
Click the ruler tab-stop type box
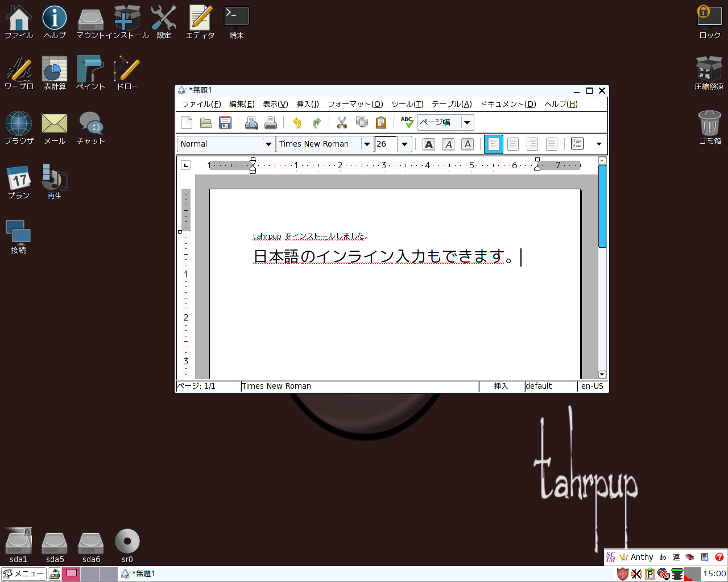(185, 165)
